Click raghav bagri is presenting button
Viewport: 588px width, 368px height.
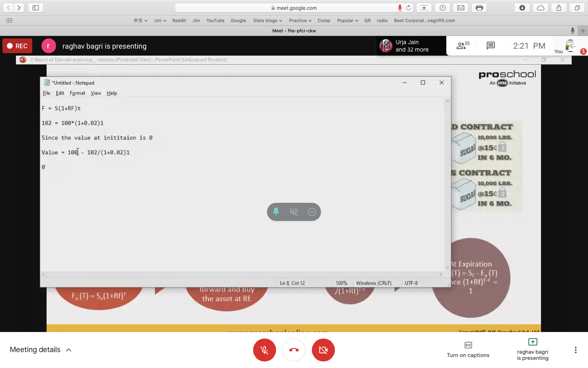[532, 350]
